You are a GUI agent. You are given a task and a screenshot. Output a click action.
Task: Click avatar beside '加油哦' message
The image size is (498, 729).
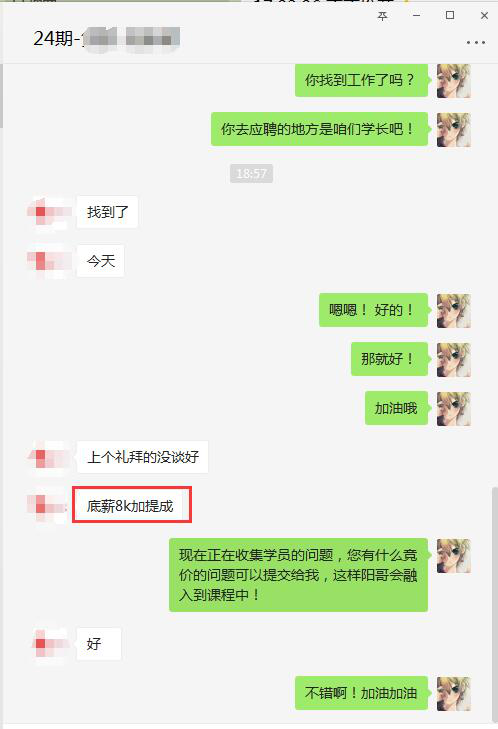pyautogui.click(x=454, y=409)
